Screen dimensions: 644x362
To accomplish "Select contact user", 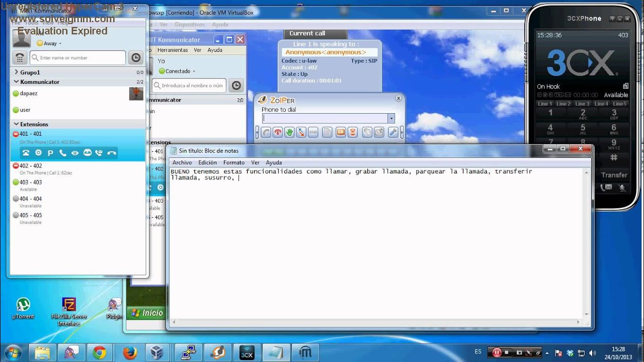I will click(x=78, y=110).
